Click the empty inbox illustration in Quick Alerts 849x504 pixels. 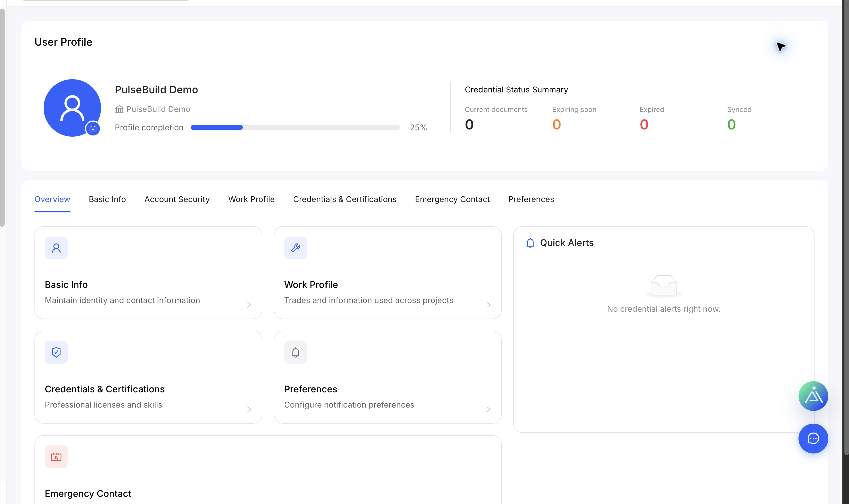pyautogui.click(x=664, y=286)
